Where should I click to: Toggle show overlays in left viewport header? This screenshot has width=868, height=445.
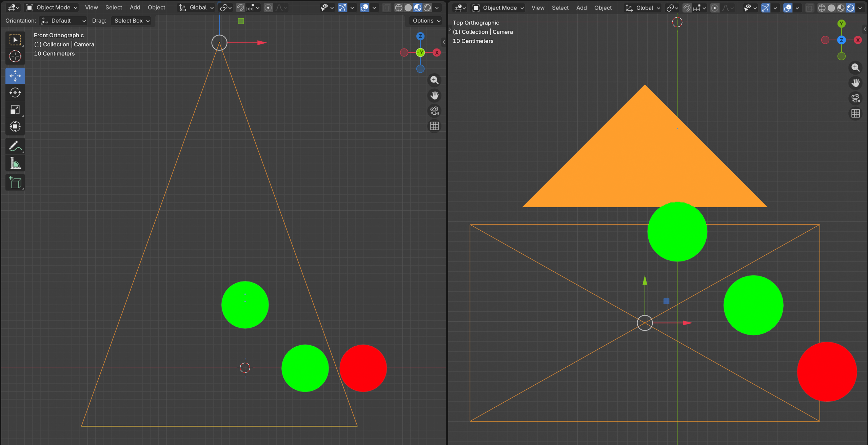point(364,7)
